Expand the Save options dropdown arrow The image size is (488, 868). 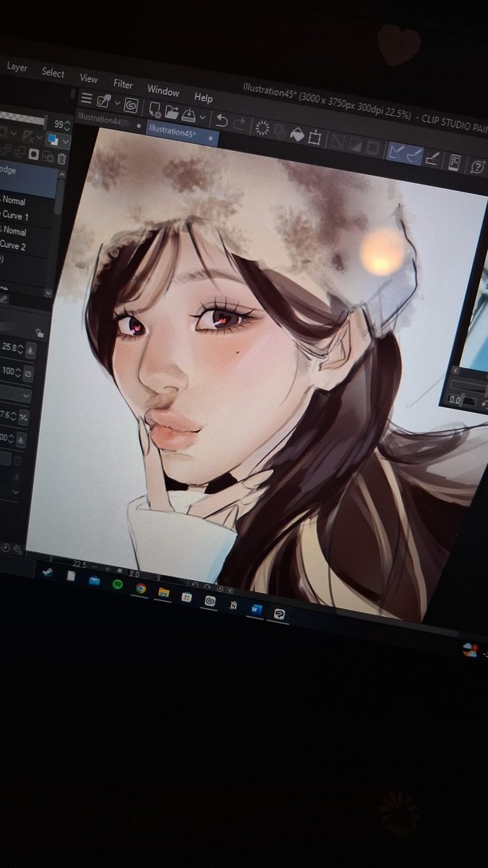pyautogui.click(x=202, y=117)
